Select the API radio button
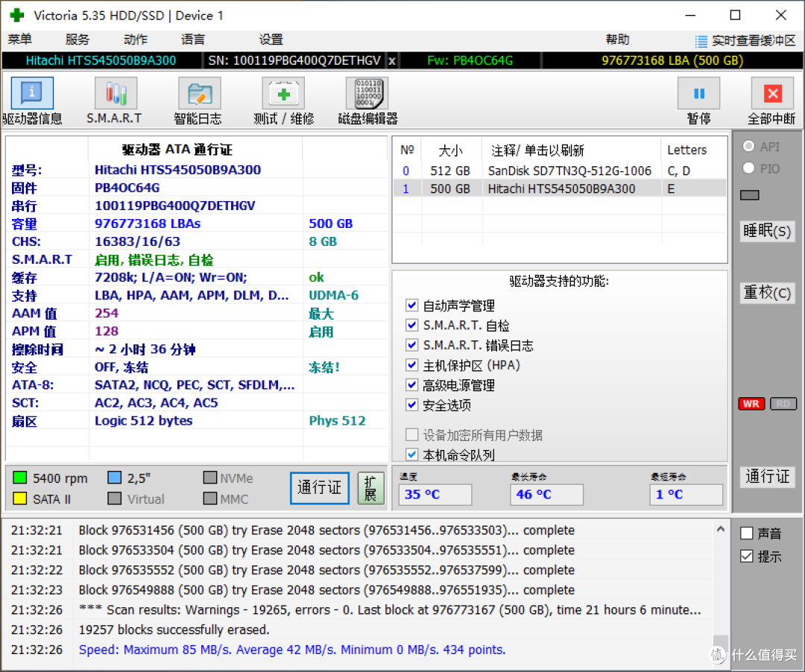The width and height of the screenshot is (805, 672). pyautogui.click(x=748, y=146)
